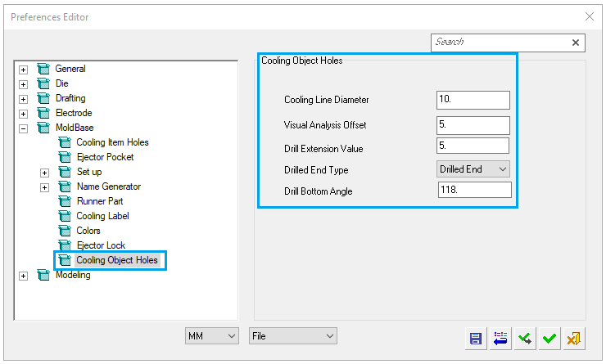
Task: Click the apply checkmark with arrow icon
Action: (525, 338)
